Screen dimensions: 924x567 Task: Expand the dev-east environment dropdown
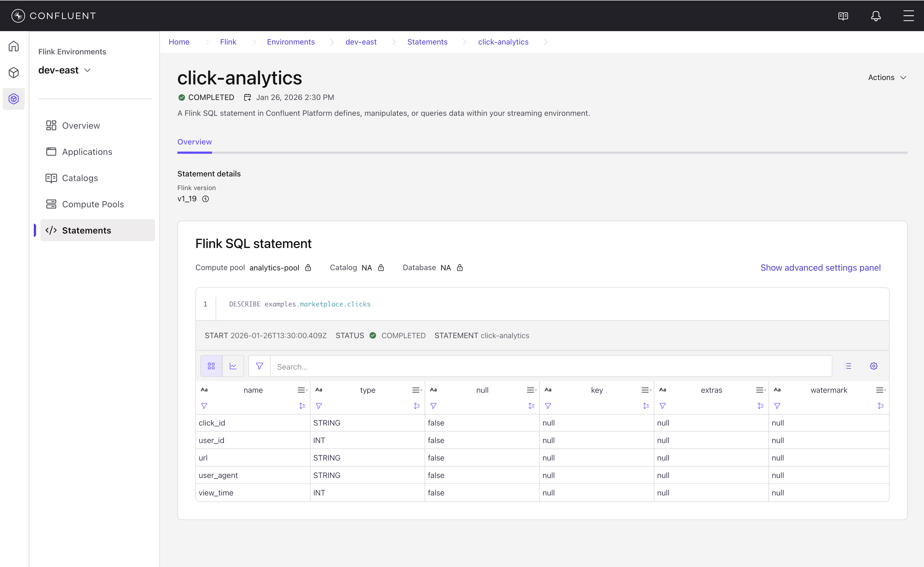[87, 70]
